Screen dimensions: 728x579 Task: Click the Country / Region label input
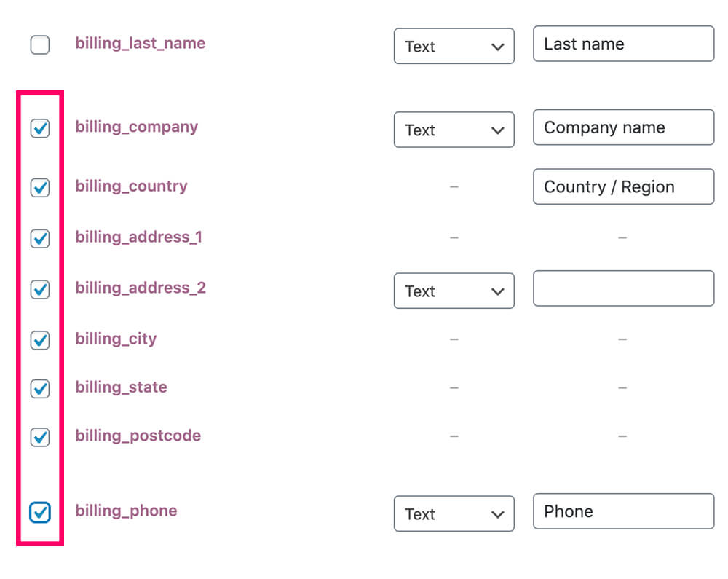[623, 187]
